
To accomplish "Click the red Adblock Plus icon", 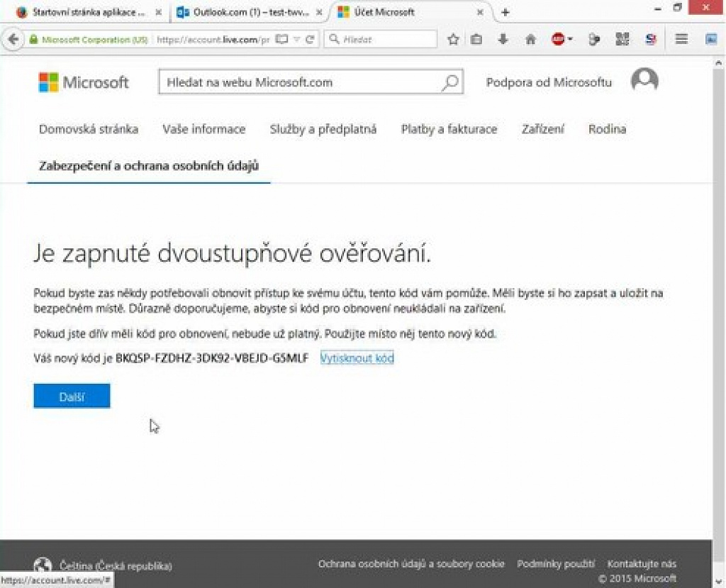I will pos(558,40).
